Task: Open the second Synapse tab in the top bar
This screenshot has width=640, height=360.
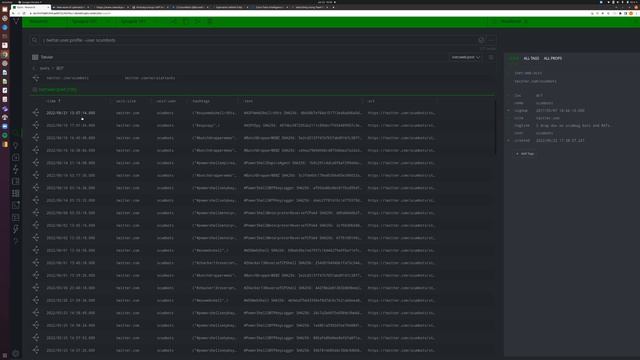Action: [x=133, y=21]
